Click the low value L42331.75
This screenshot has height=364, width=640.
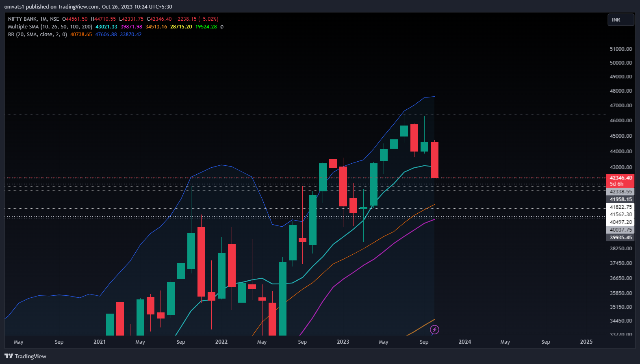pyautogui.click(x=131, y=19)
